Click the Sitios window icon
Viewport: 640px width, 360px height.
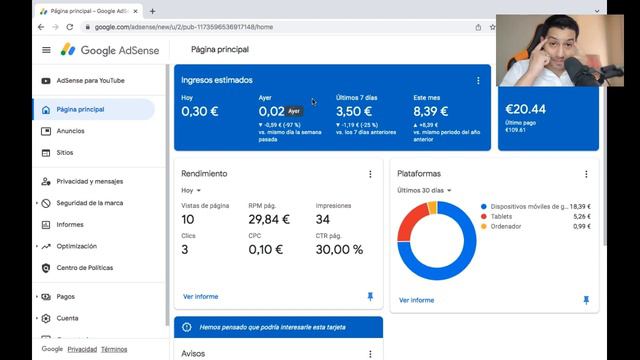[x=46, y=153]
